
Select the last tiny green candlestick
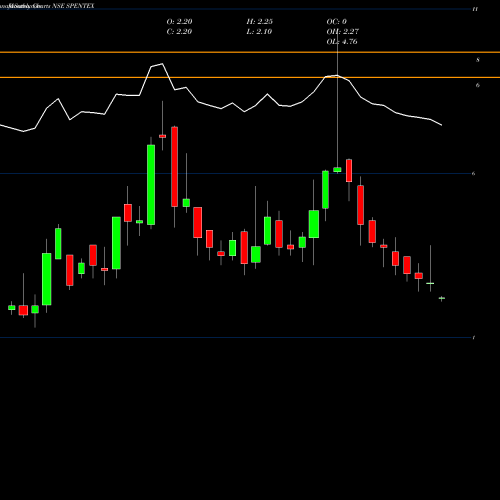442,298
